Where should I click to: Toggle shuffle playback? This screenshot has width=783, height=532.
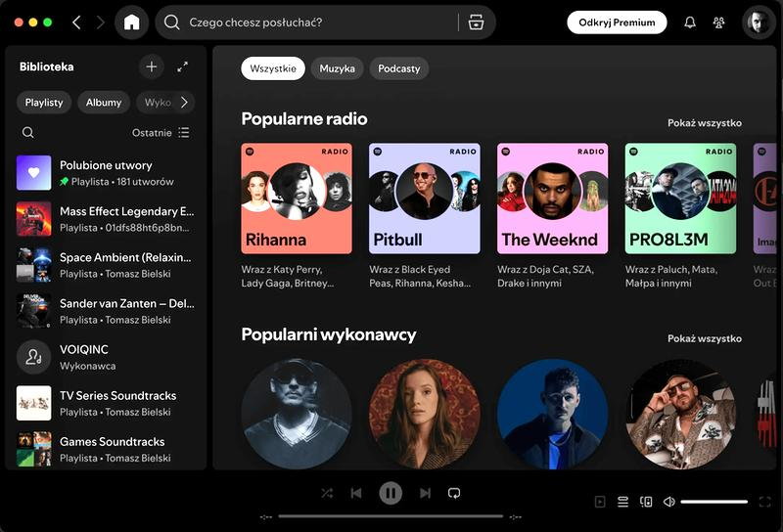coord(327,493)
